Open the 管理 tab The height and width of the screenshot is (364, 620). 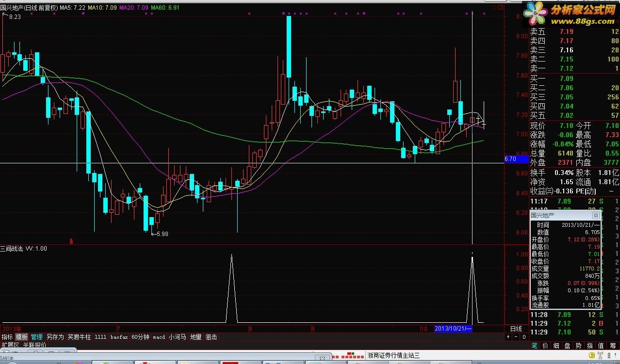pyautogui.click(x=37, y=337)
